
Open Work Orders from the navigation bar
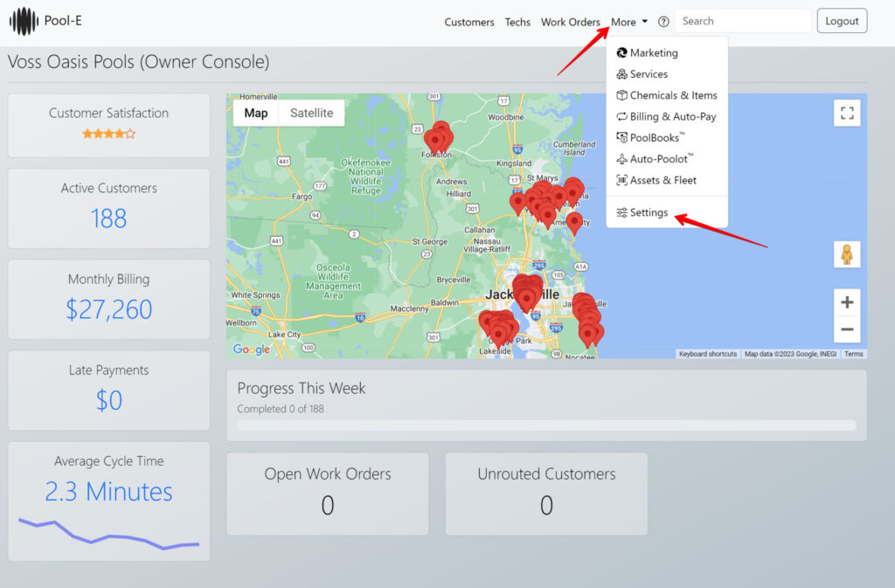tap(570, 22)
